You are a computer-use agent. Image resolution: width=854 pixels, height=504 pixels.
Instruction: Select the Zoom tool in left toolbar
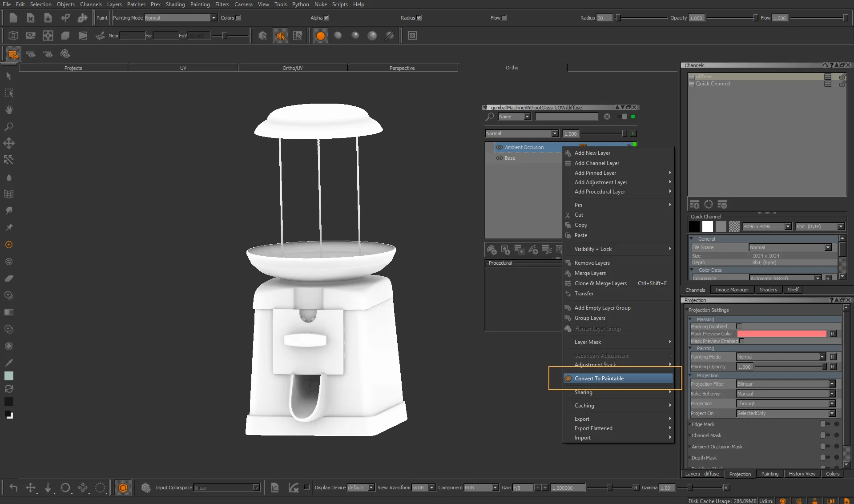8,127
